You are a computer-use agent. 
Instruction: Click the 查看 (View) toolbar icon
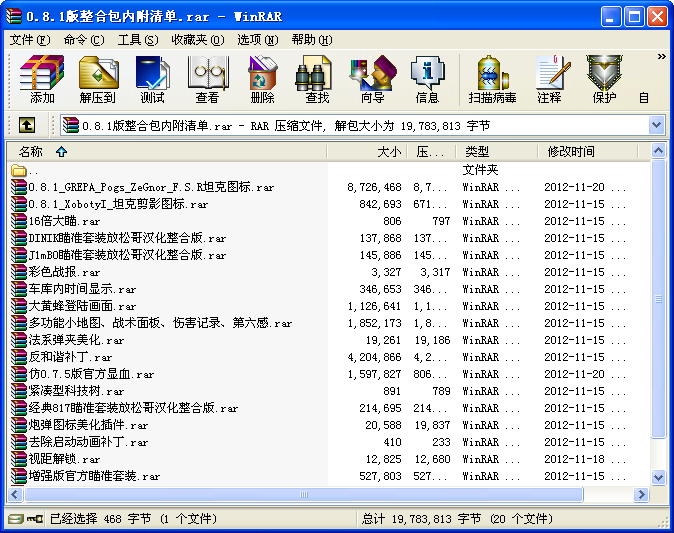click(x=208, y=79)
